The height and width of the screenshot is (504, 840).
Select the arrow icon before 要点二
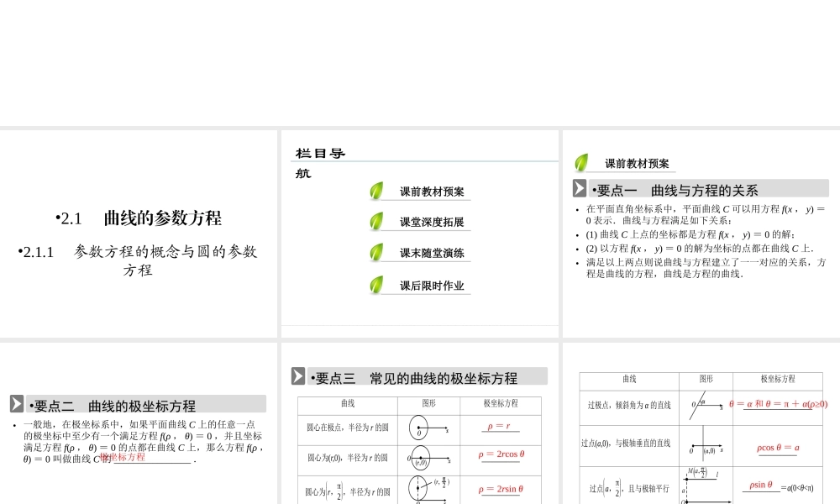(x=18, y=402)
